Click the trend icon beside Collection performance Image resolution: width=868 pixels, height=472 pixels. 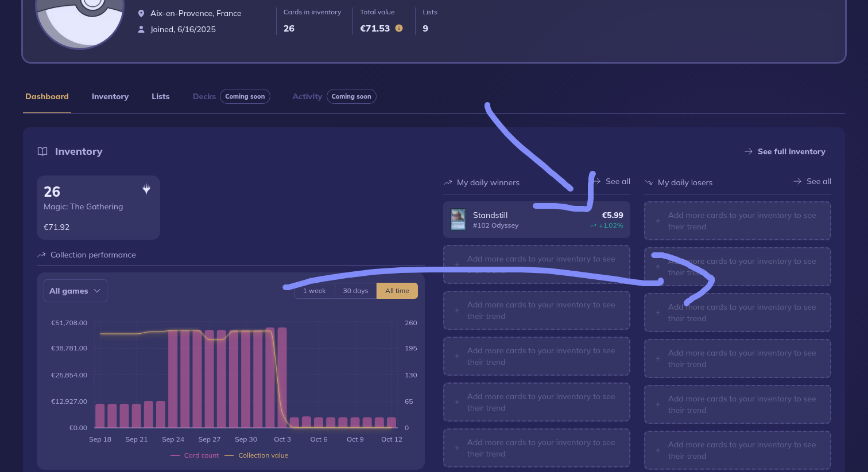[41, 255]
